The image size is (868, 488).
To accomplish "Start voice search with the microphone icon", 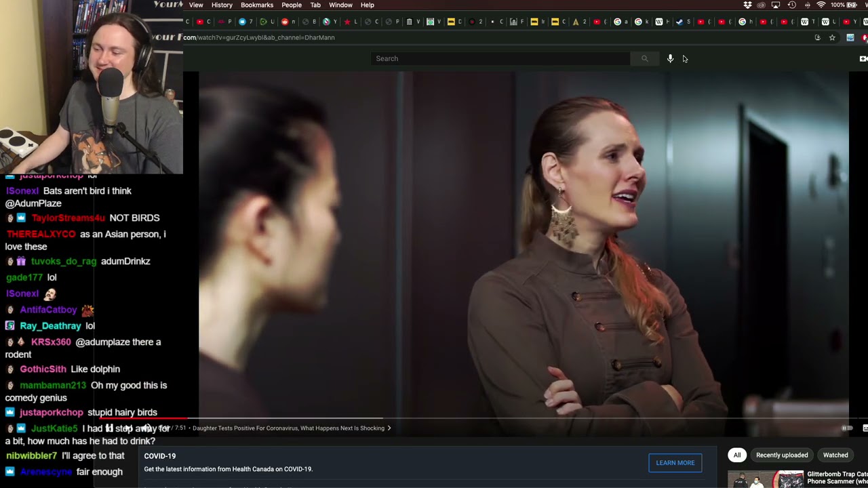I will click(x=670, y=58).
